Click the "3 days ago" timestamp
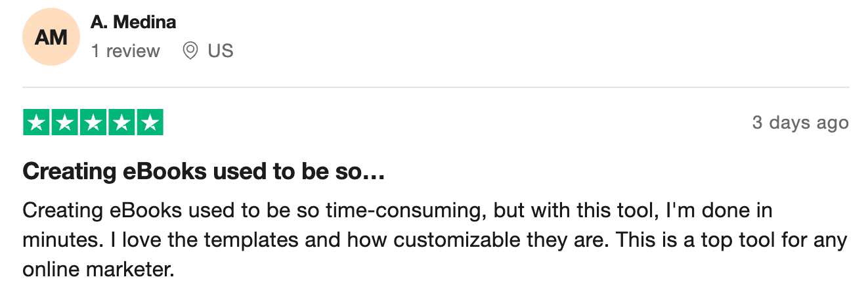868x298 pixels. pyautogui.click(x=800, y=123)
